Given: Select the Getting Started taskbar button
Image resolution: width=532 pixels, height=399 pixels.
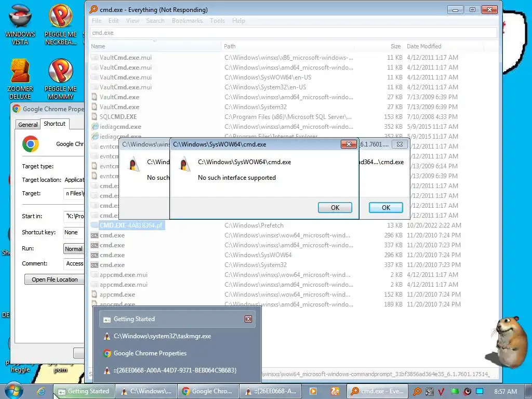Looking at the screenshot, I should click(x=84, y=391).
